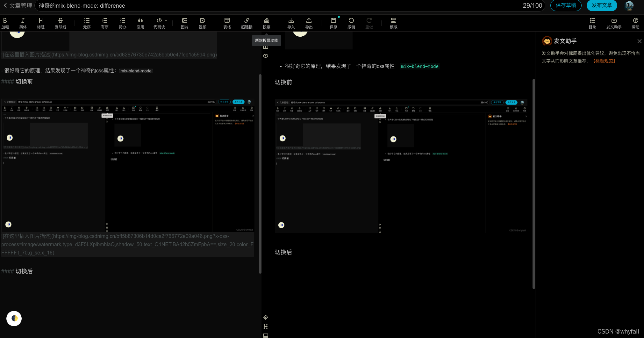Insert a table (表格)

pyautogui.click(x=227, y=23)
